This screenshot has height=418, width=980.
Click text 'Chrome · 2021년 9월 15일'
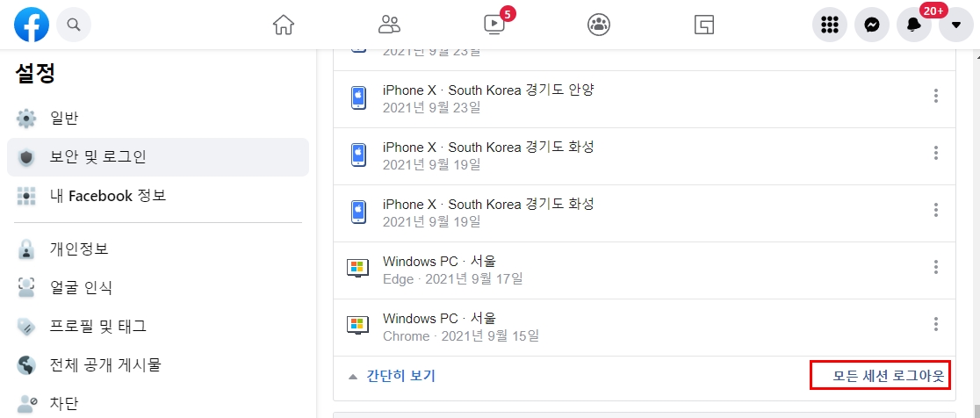(461, 336)
